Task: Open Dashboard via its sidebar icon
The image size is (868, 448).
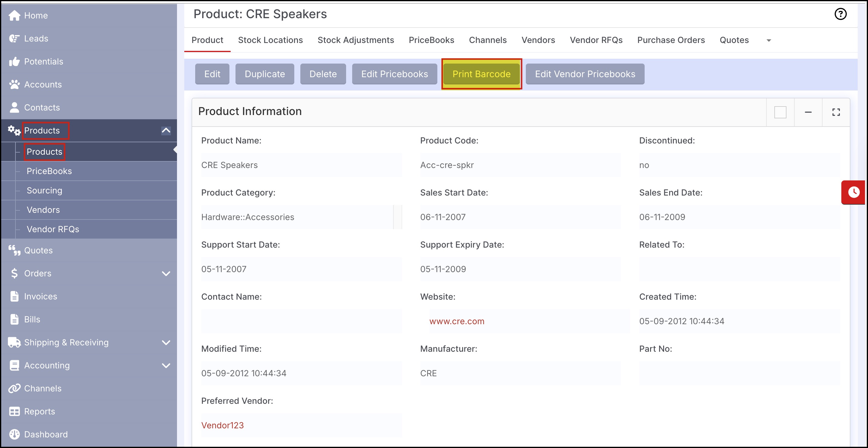Action: pyautogui.click(x=14, y=434)
